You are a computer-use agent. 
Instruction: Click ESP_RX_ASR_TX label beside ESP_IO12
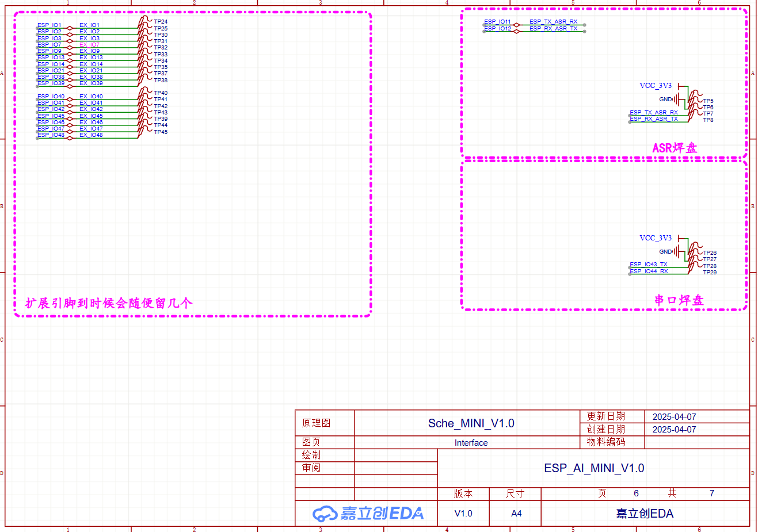click(x=553, y=28)
